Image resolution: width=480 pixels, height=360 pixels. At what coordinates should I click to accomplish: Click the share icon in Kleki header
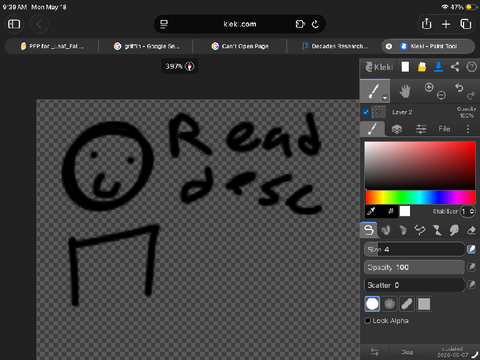tap(455, 67)
